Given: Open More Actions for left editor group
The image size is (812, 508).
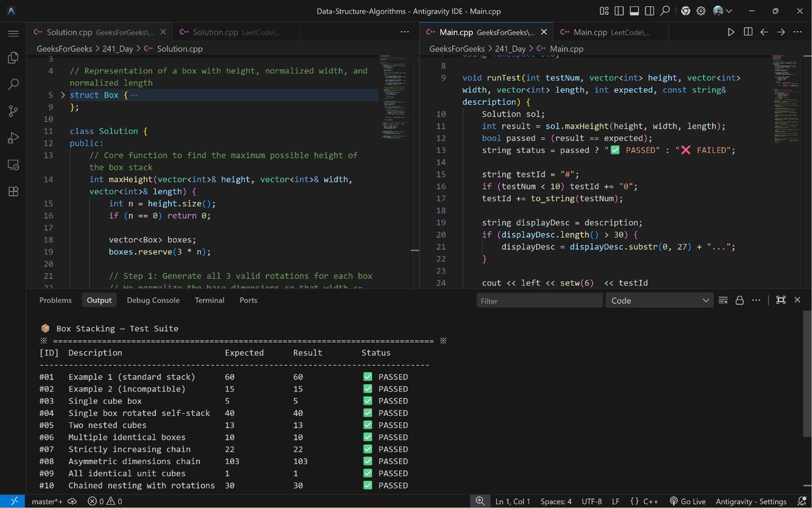Looking at the screenshot, I should click(x=405, y=32).
